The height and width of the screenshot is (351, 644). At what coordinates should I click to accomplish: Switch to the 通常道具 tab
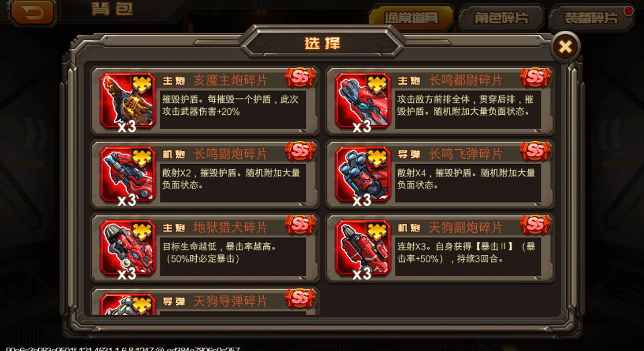pyautogui.click(x=412, y=18)
